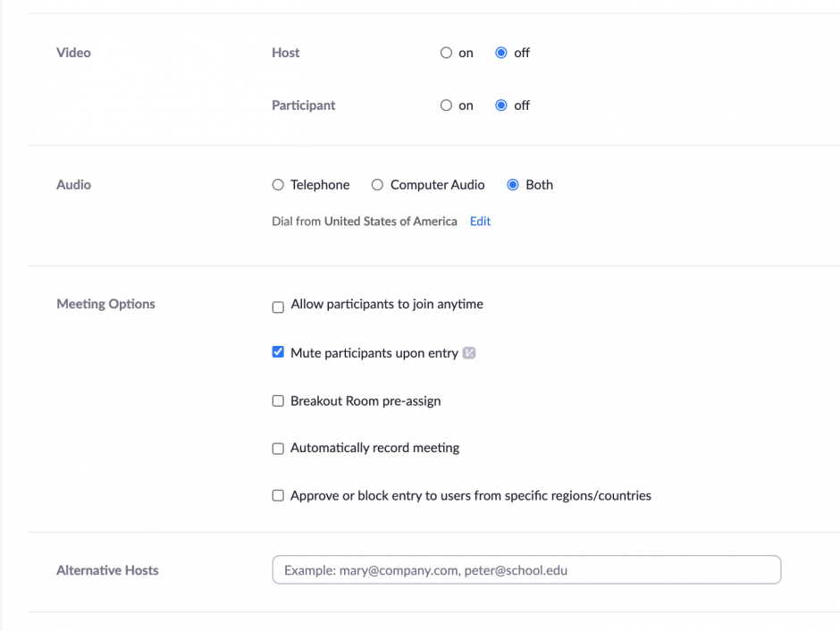
Task: Check Breakout Room pre-assign box
Action: point(278,401)
